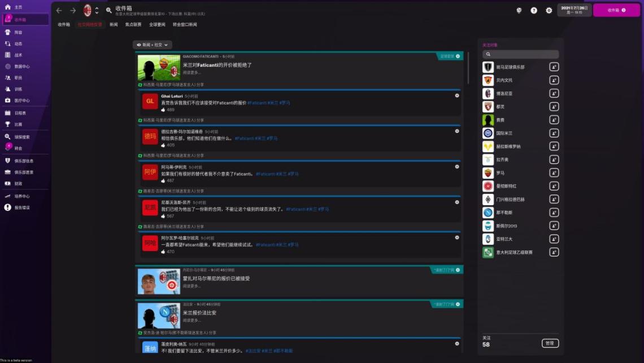The image size is (644, 363).
Task: Switch to the 焦点联赛 tab
Action: (x=133, y=25)
